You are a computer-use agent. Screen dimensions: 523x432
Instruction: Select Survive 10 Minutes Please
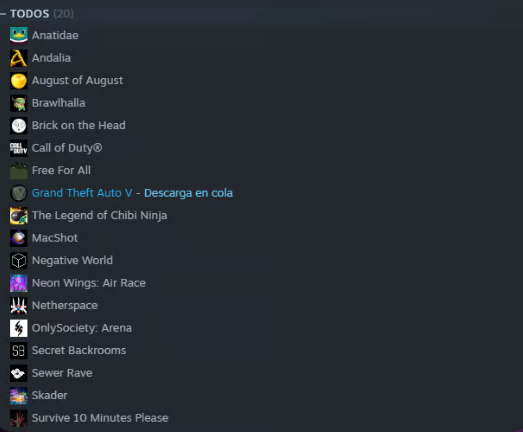point(100,418)
